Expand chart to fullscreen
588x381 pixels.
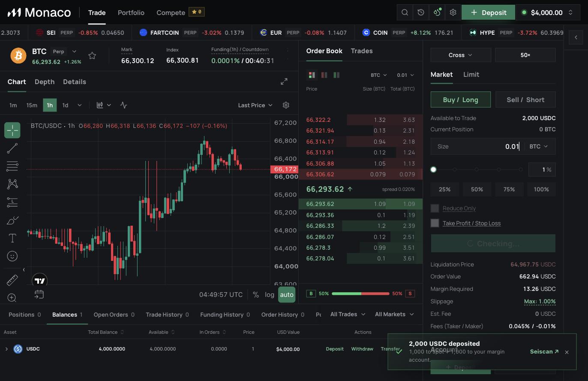click(x=284, y=82)
